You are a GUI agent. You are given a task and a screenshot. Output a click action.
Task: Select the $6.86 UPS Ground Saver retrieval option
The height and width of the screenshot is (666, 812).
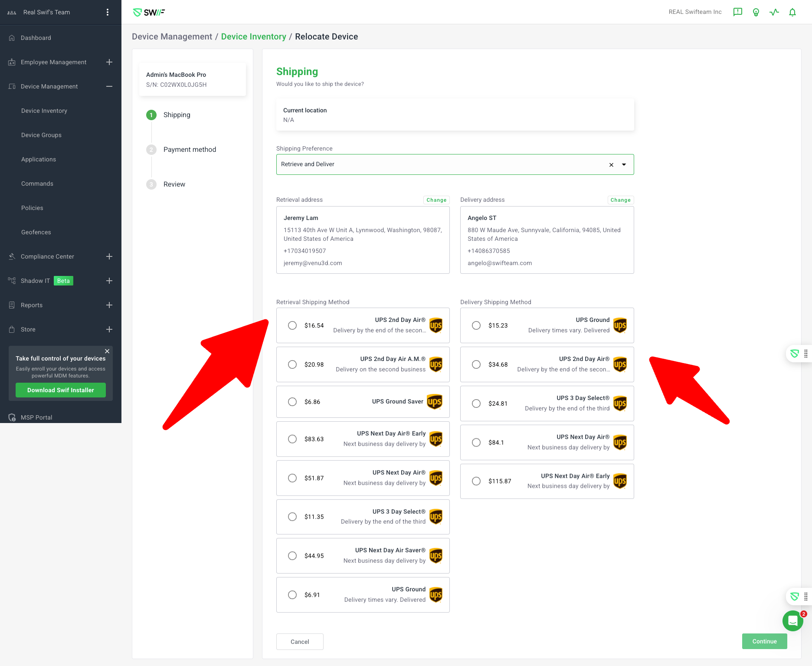click(x=292, y=402)
